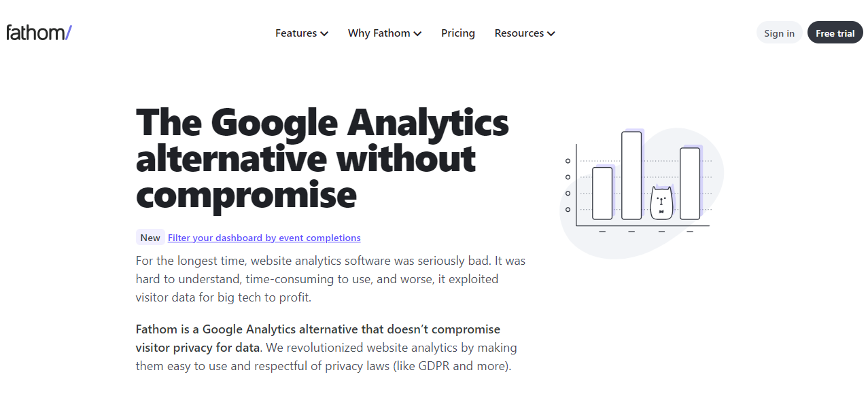Start a Free trial
This screenshot has width=868, height=402.
[835, 33]
